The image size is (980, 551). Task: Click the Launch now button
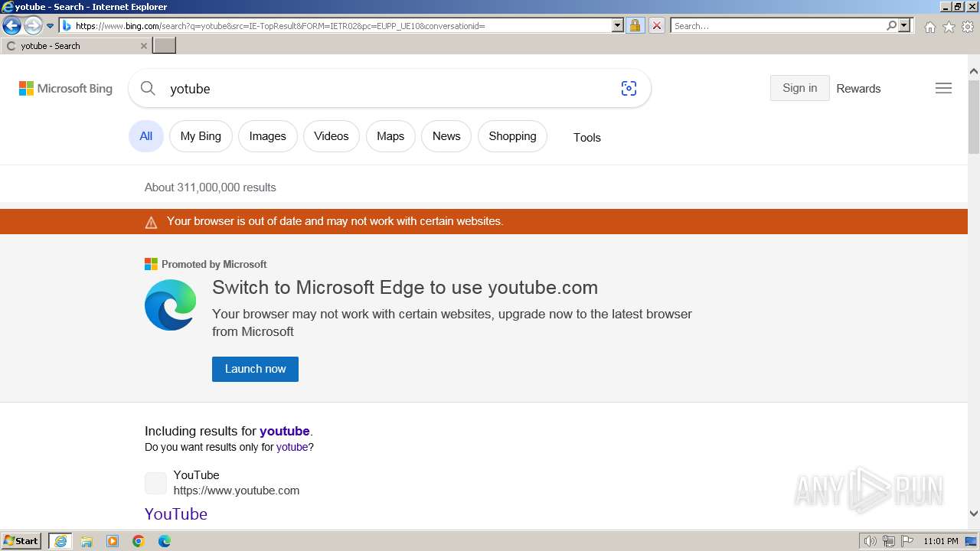point(255,369)
